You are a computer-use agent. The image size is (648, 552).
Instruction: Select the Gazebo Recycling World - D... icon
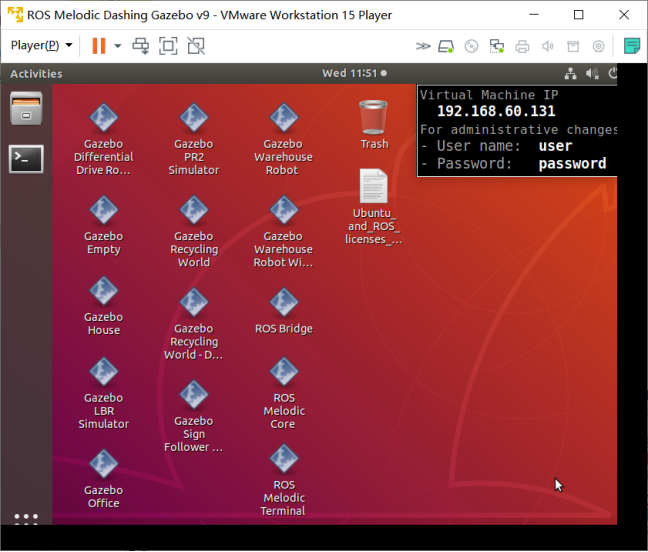click(193, 324)
